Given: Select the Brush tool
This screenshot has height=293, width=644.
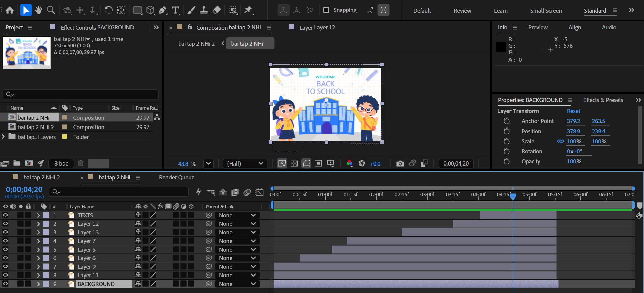Looking at the screenshot, I should tap(191, 10).
